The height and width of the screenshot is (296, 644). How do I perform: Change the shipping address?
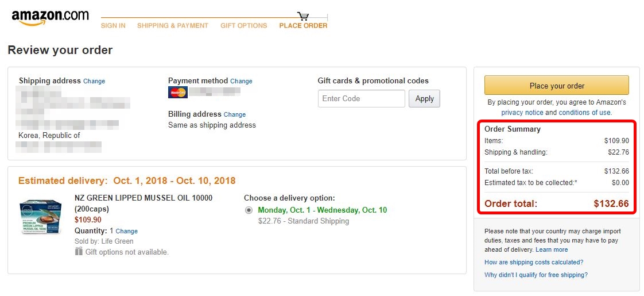[94, 82]
